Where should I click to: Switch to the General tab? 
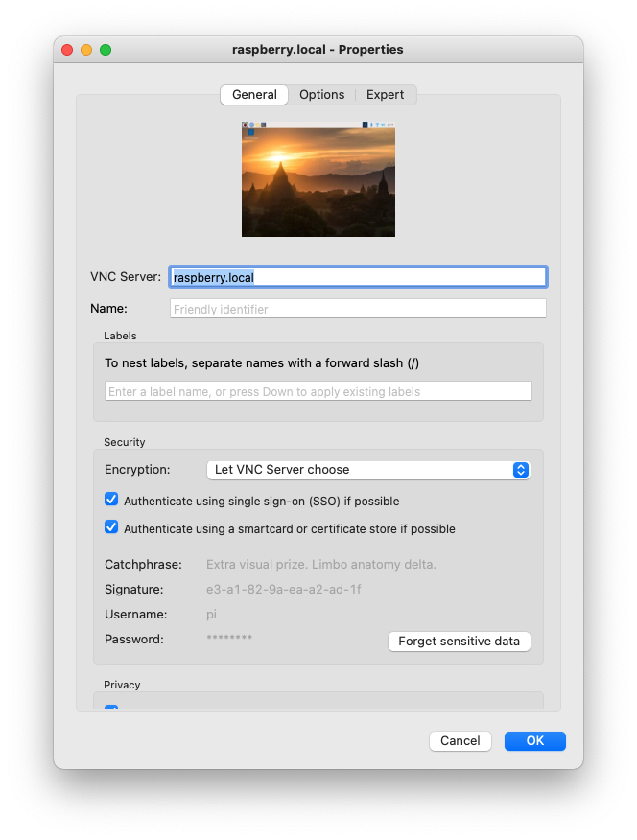[254, 95]
